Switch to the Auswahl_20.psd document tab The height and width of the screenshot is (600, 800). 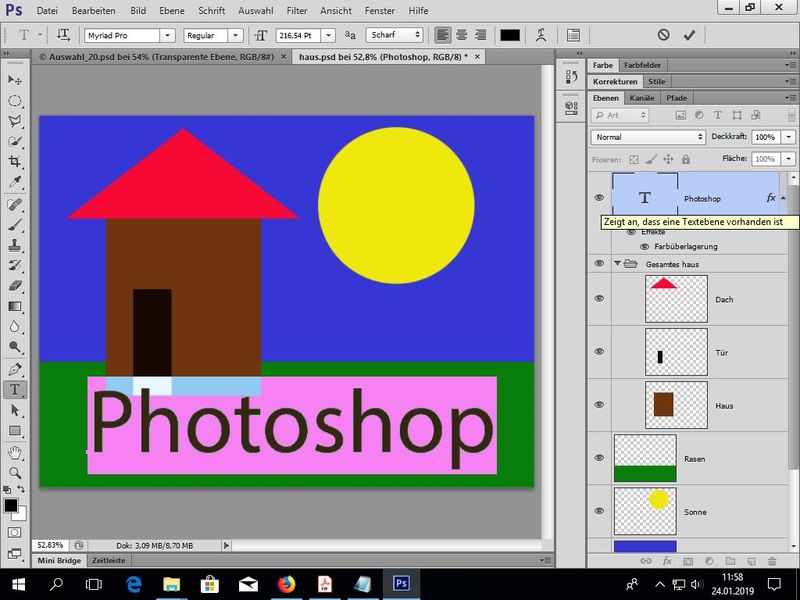coord(160,57)
